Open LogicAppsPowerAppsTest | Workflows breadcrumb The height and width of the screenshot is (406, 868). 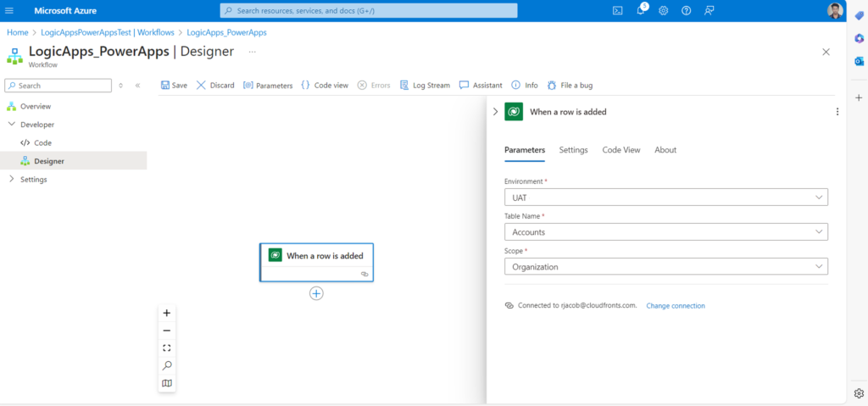(108, 33)
